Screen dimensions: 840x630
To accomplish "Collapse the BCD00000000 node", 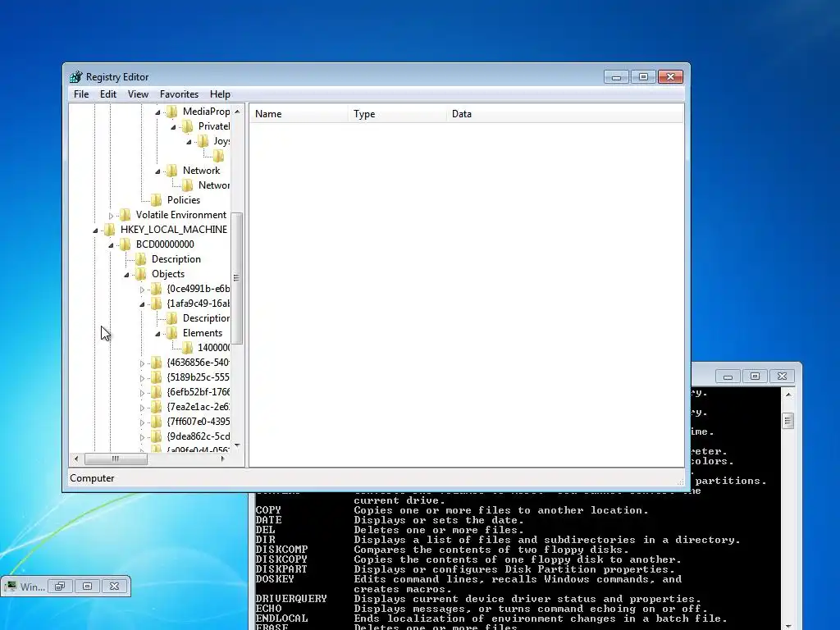I will (x=111, y=244).
